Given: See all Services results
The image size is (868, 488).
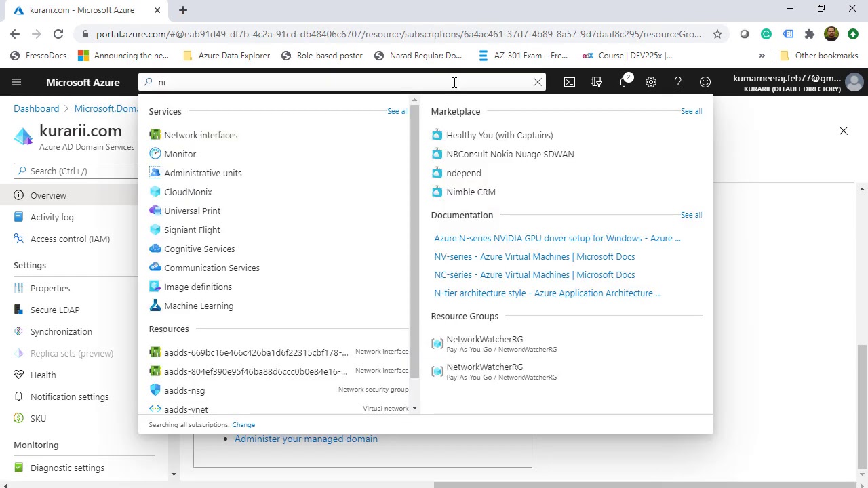Looking at the screenshot, I should (397, 111).
